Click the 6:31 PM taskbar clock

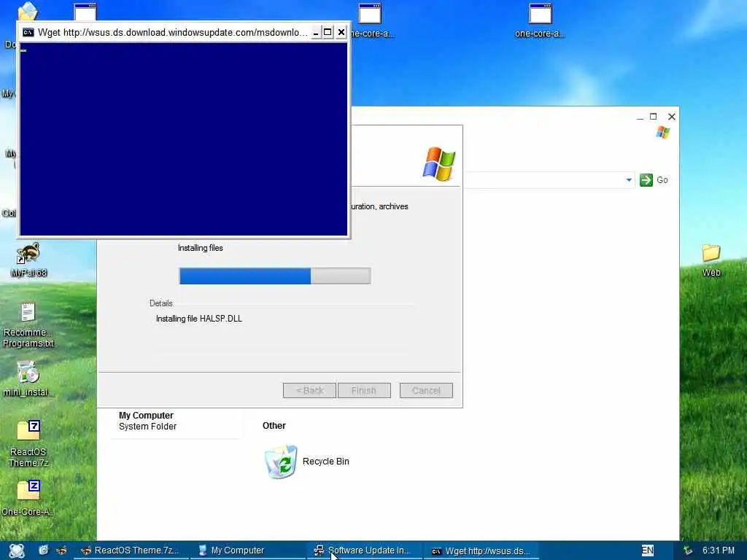pyautogui.click(x=719, y=551)
